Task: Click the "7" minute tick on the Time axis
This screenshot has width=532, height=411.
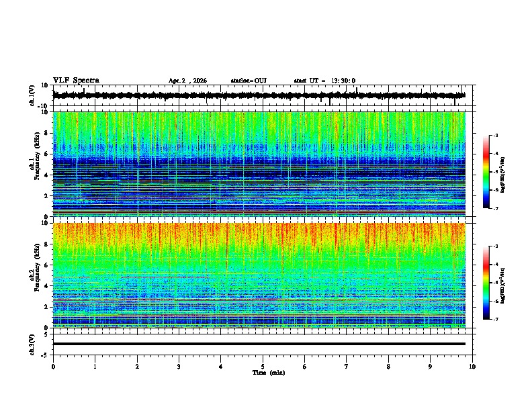Action: [347, 367]
